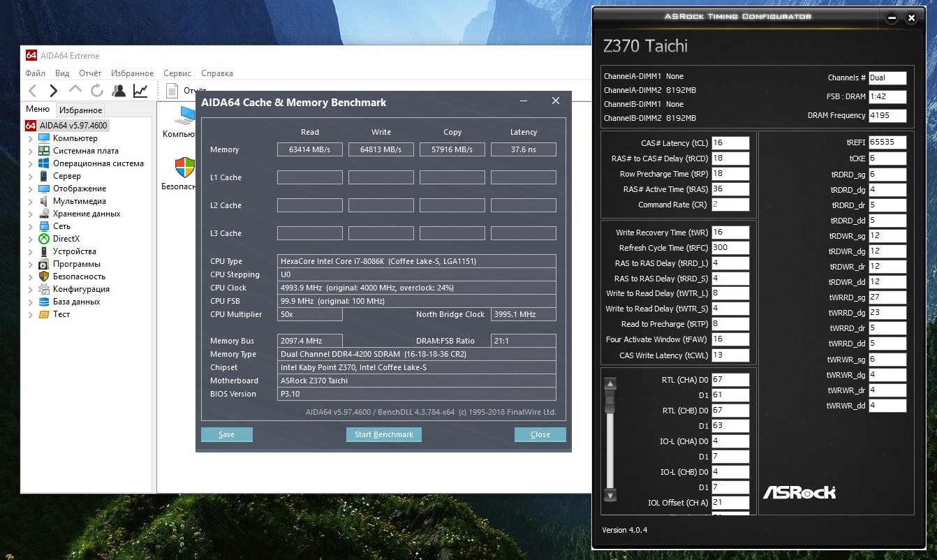
Task: Click Save in the benchmark dialog
Action: 227,434
